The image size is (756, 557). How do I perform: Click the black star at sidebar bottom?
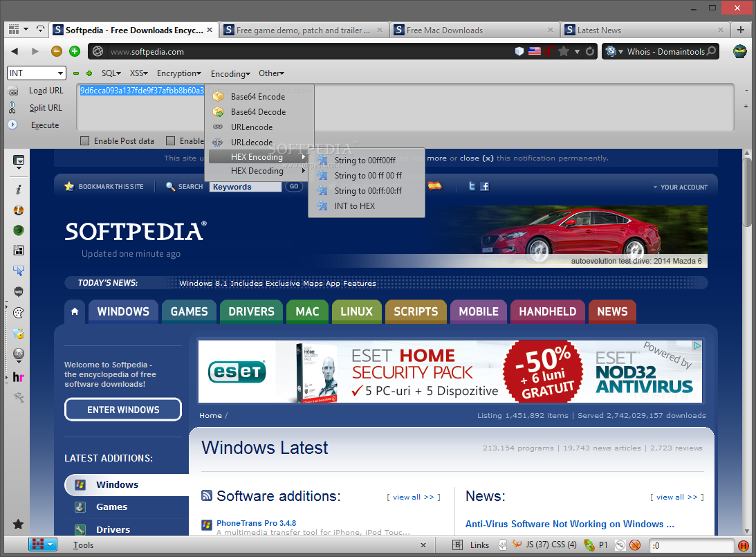[18, 524]
